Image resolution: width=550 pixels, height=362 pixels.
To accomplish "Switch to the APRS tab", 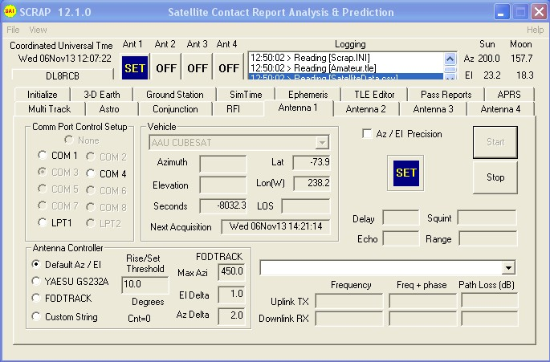I will 509,95.
